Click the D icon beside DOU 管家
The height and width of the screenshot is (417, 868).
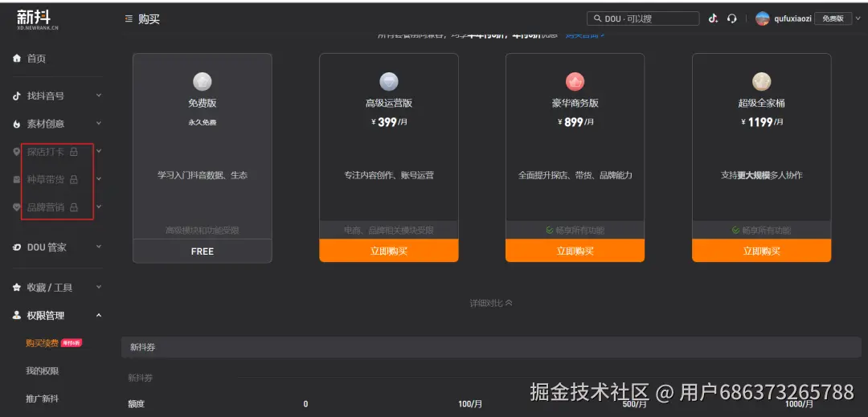tap(17, 247)
